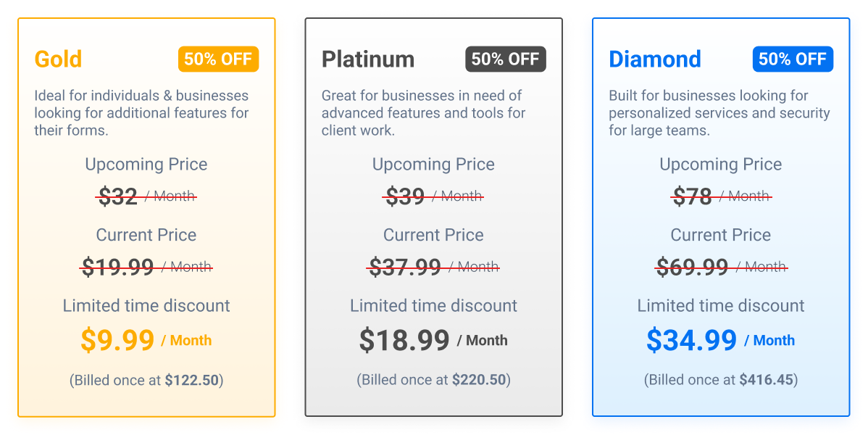
Task: Select the Gold plan description text
Action: [142, 112]
